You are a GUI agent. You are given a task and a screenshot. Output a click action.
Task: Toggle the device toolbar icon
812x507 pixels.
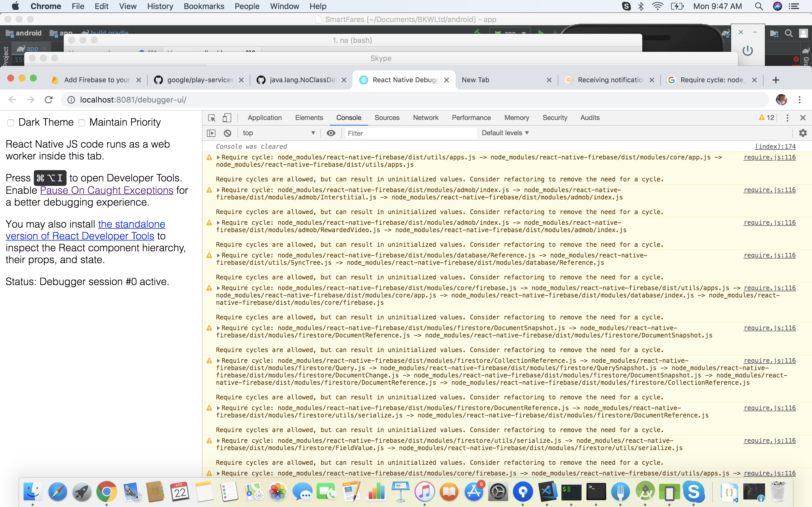[227, 118]
